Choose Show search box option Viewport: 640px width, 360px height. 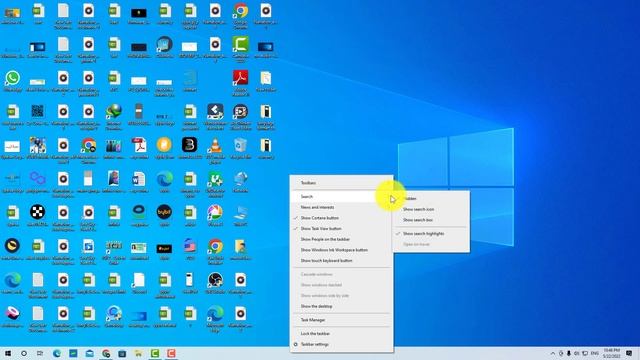(x=431, y=220)
